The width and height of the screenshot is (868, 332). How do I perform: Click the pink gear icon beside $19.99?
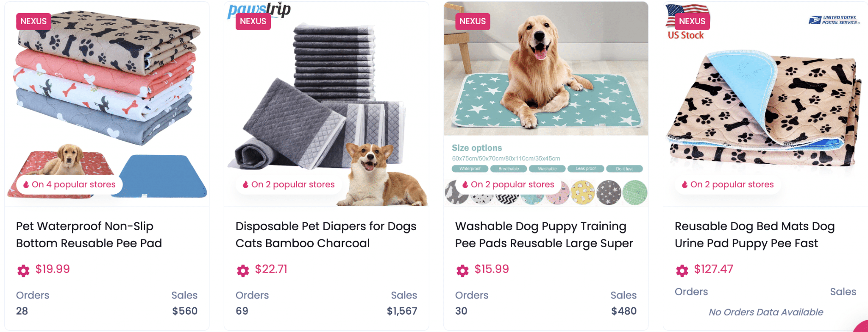pyautogui.click(x=23, y=270)
